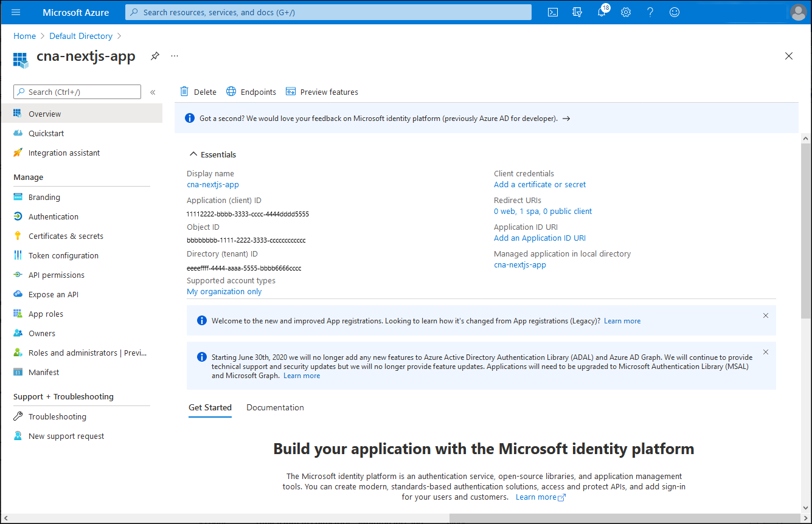Image resolution: width=812 pixels, height=524 pixels.
Task: Click the Authentication icon
Action: [18, 216]
